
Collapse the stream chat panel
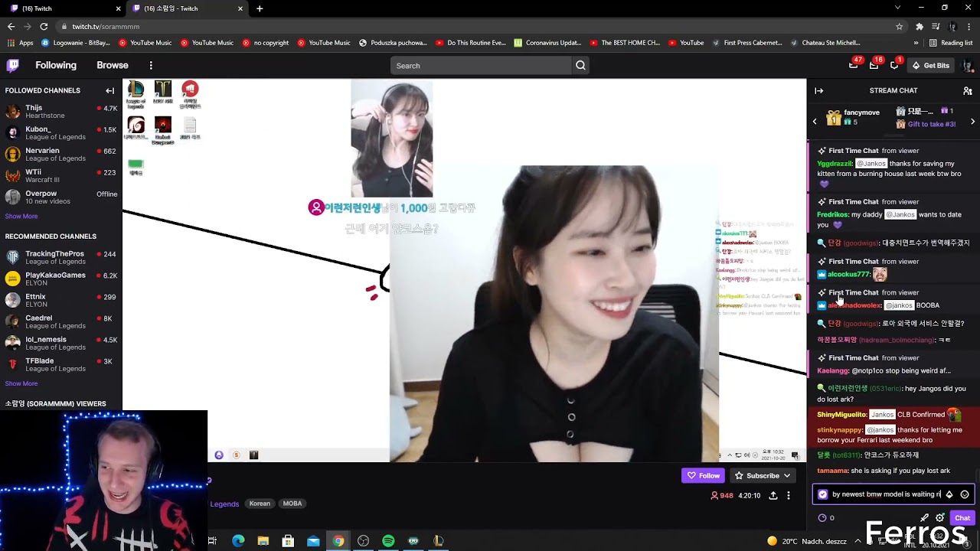(x=818, y=90)
